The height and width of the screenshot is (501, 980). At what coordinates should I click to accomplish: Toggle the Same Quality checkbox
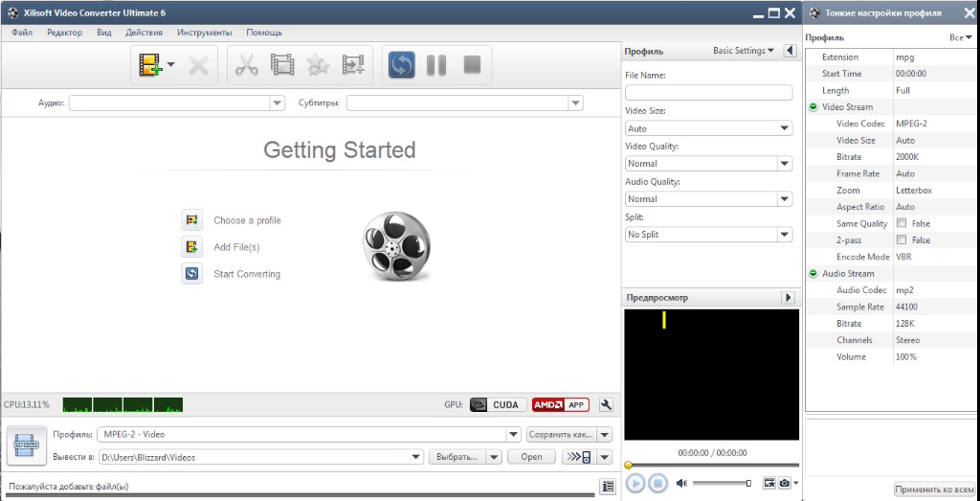902,223
